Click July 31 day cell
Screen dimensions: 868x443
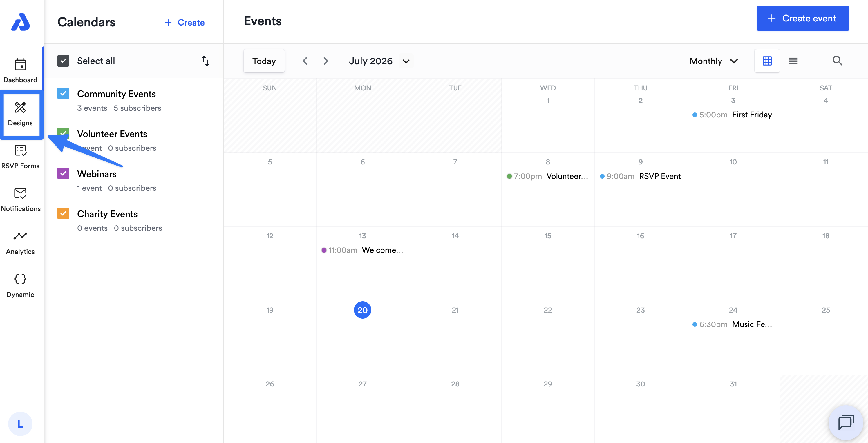tap(733, 409)
